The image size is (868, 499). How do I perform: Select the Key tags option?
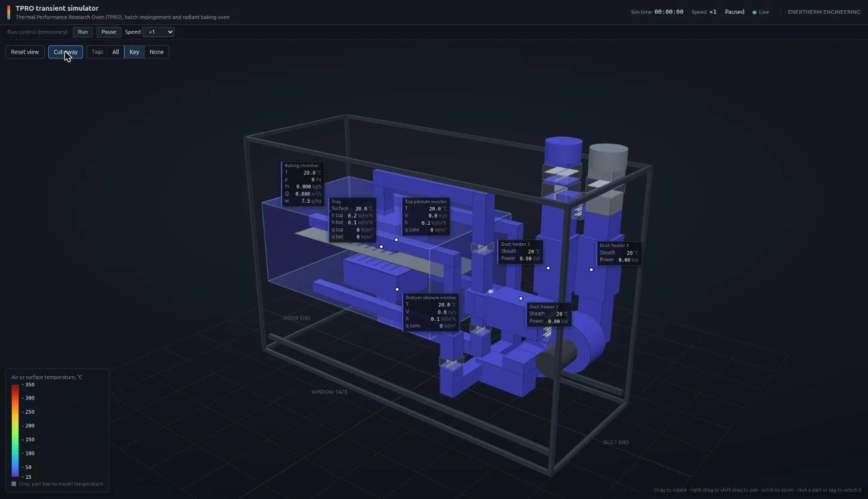coord(134,52)
